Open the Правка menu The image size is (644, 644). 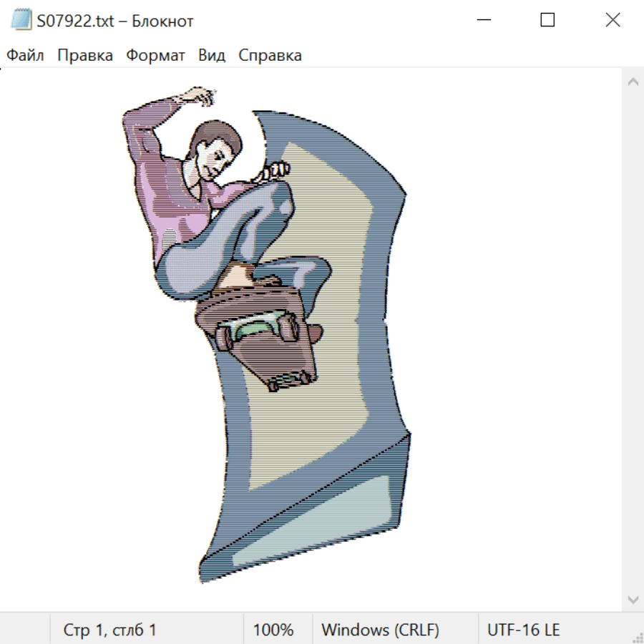(85, 56)
